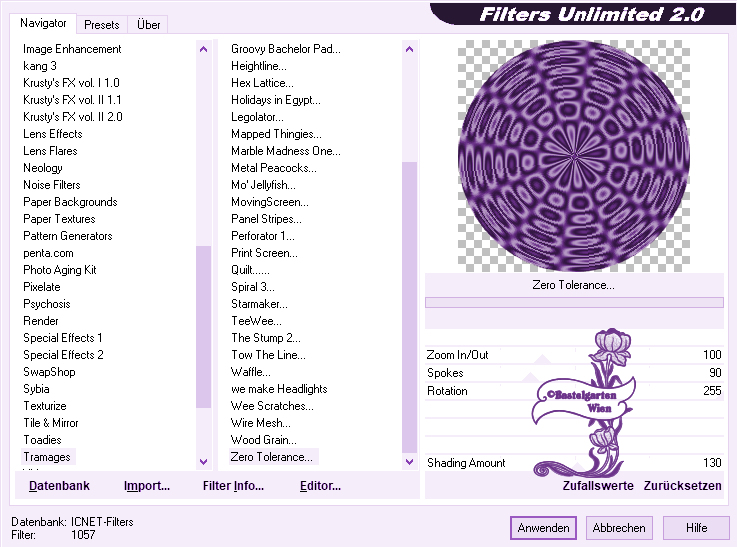Screen dimensions: 737x547
Task: Click the filter list scrollbar thumb
Action: (x=409, y=308)
